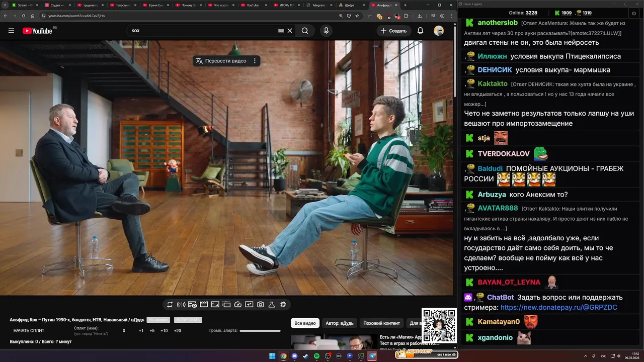
Task: Click username AVATAR888 in chat
Action: [x=498, y=208]
